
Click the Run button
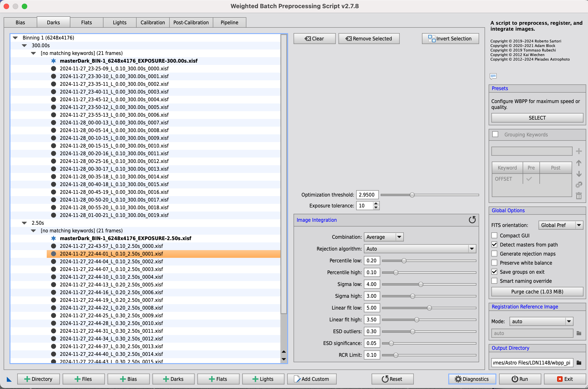520,379
